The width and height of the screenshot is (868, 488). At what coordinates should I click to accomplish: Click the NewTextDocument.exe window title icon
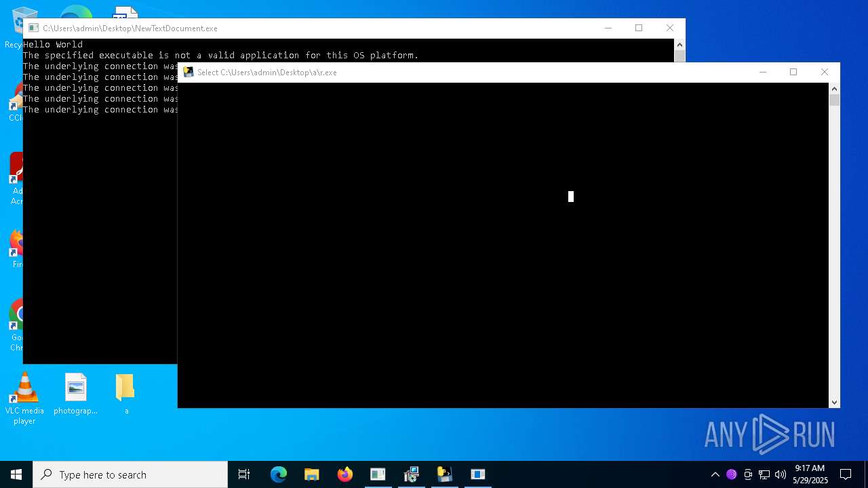[33, 28]
